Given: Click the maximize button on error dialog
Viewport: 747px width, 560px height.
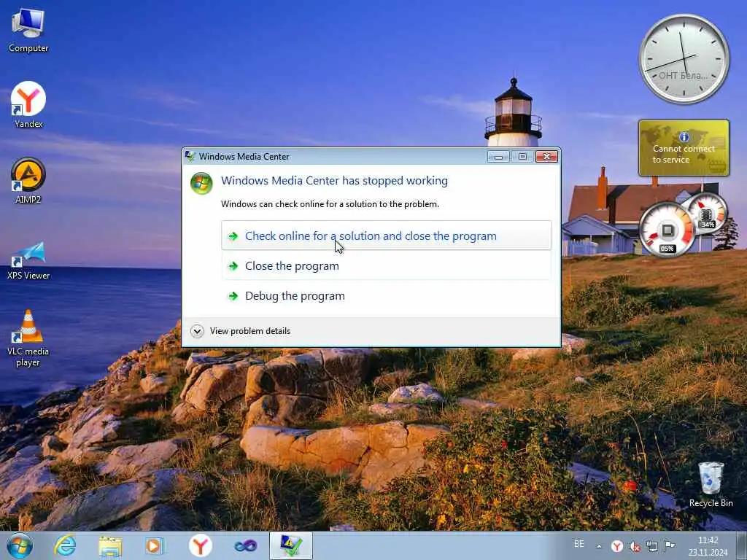Looking at the screenshot, I should (522, 156).
